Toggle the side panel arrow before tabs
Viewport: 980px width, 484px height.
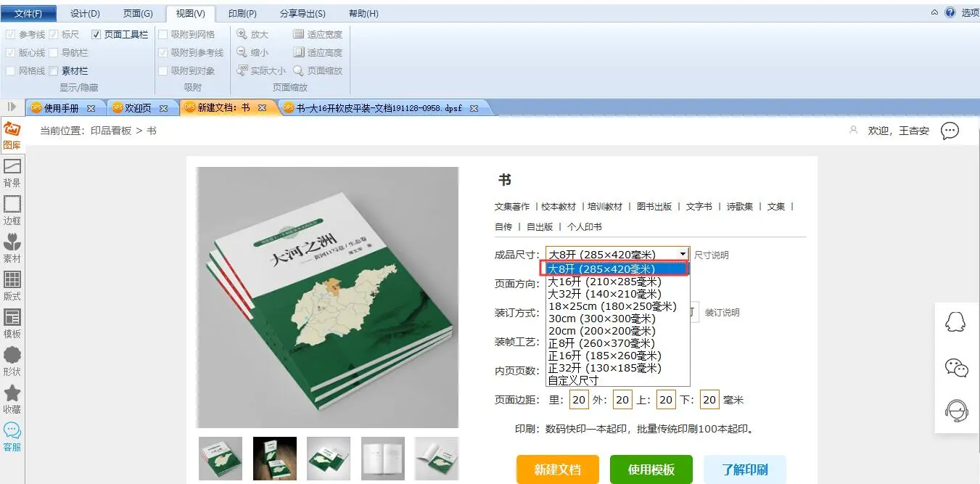pos(11,107)
